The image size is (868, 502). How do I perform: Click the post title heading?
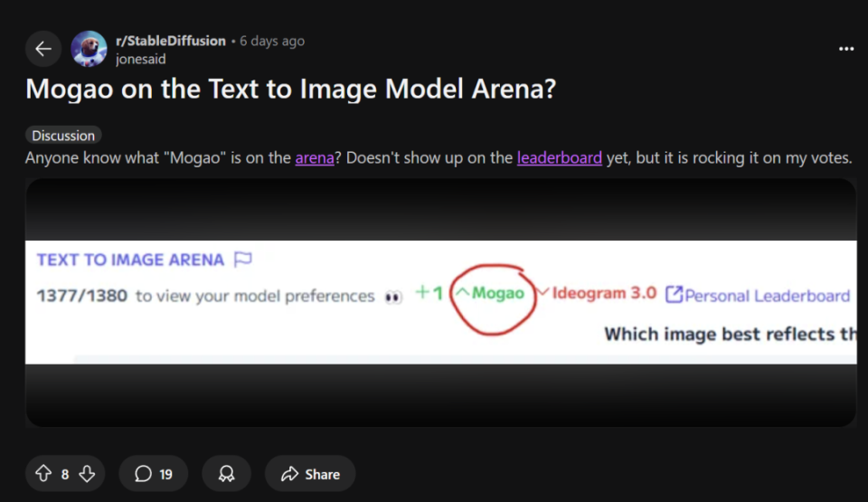pos(290,89)
